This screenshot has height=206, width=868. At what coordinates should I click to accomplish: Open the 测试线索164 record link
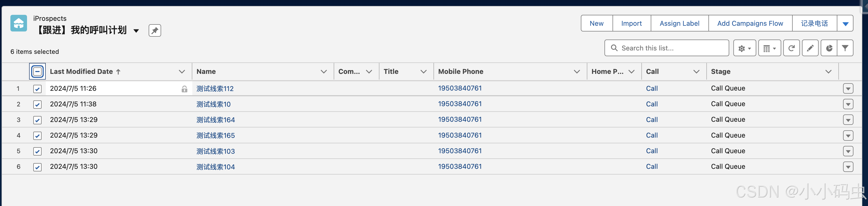tap(216, 120)
